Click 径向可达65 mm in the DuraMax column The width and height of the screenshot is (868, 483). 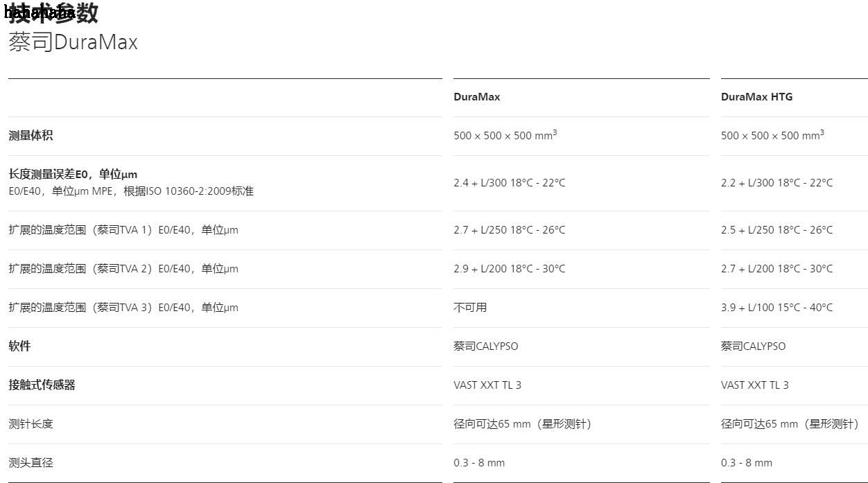tap(523, 424)
